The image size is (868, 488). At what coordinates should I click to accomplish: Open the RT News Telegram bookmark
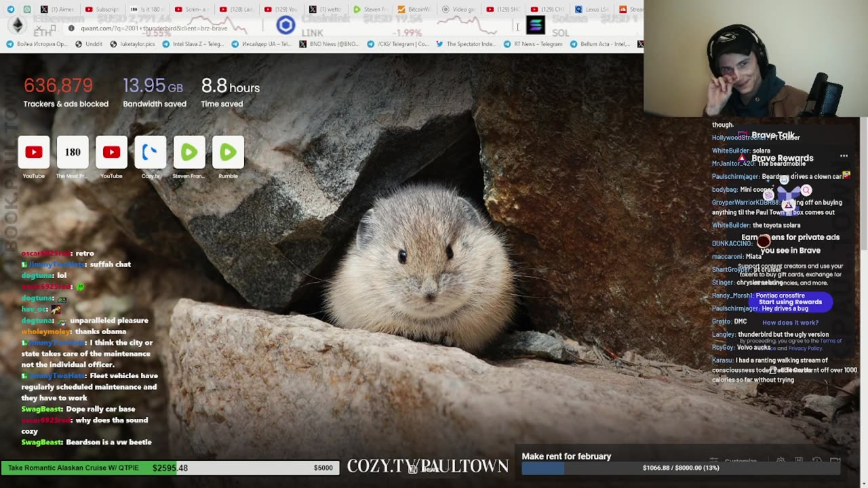point(532,44)
